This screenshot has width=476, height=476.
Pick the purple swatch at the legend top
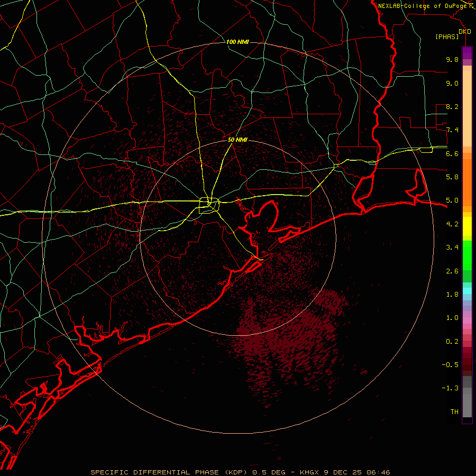pyautogui.click(x=467, y=53)
